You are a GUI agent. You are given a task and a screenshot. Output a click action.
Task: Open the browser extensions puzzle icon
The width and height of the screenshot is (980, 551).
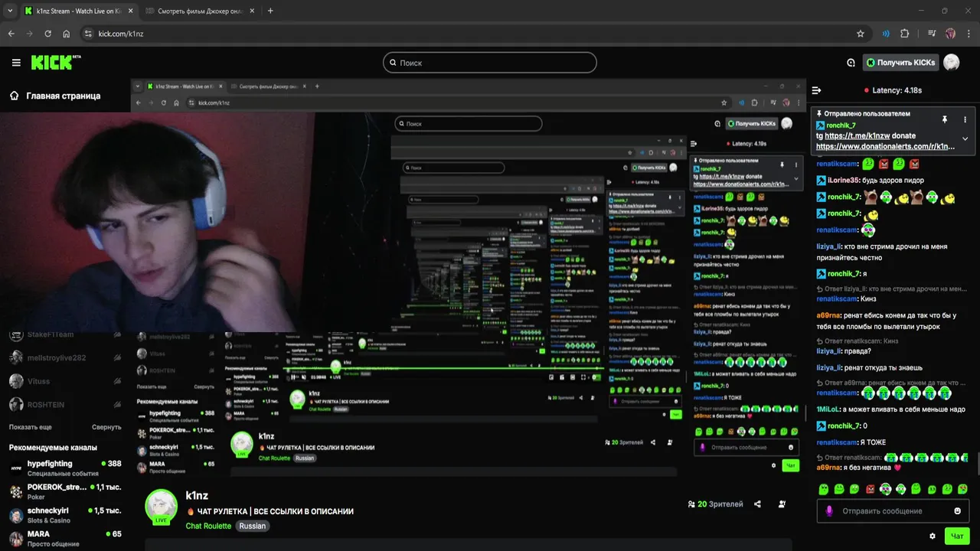(905, 34)
